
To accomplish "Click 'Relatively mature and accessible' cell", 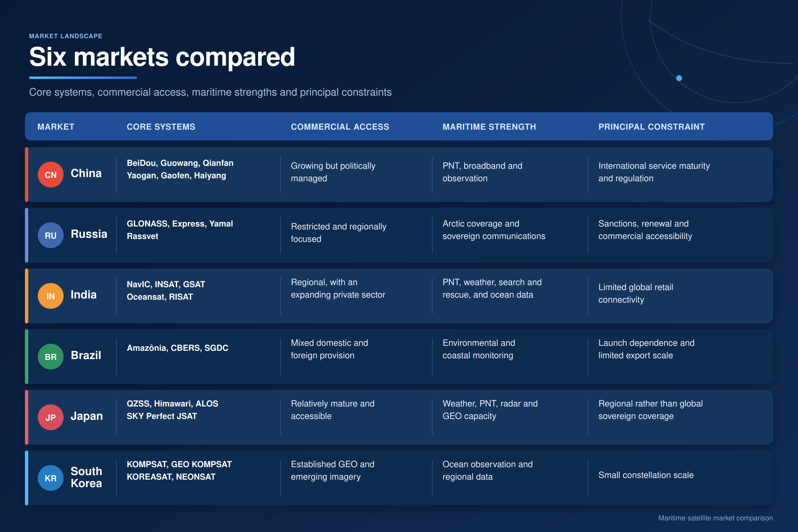I will tap(332, 410).
